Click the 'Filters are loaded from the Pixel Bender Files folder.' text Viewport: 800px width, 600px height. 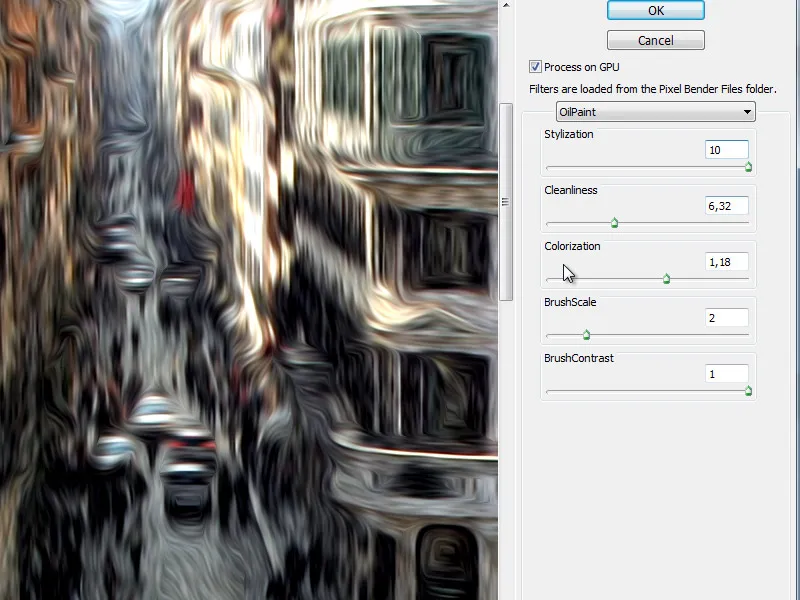[x=653, y=89]
